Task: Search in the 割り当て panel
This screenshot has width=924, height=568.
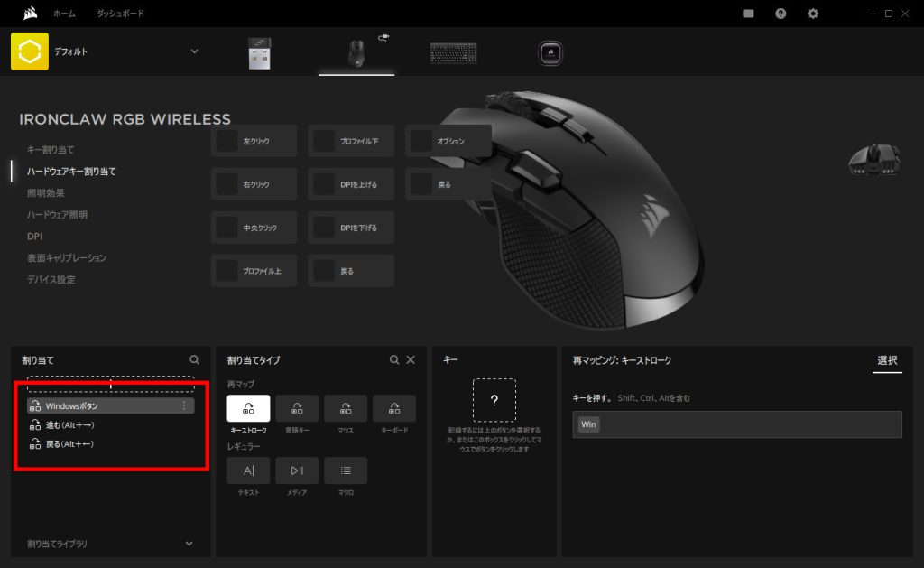Action: 194,359
